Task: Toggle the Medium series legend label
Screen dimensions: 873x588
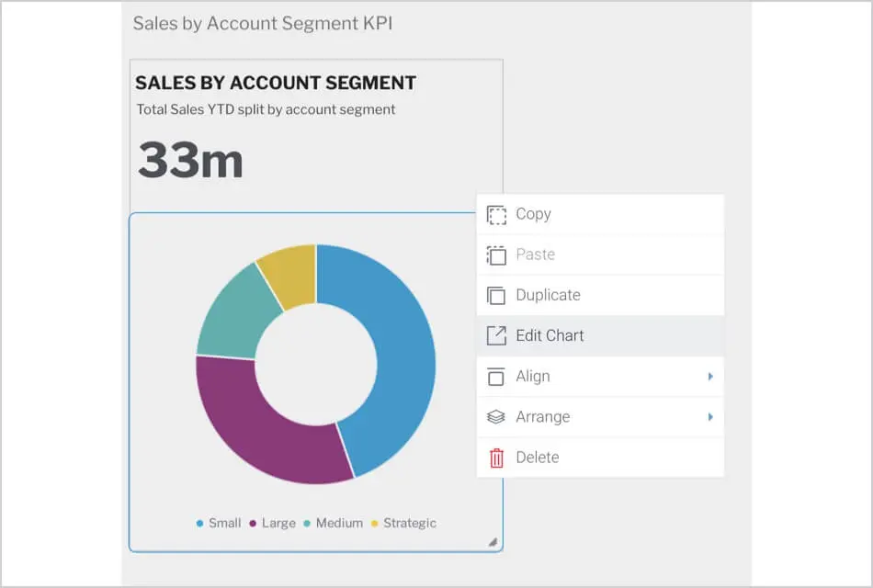Action: (338, 523)
